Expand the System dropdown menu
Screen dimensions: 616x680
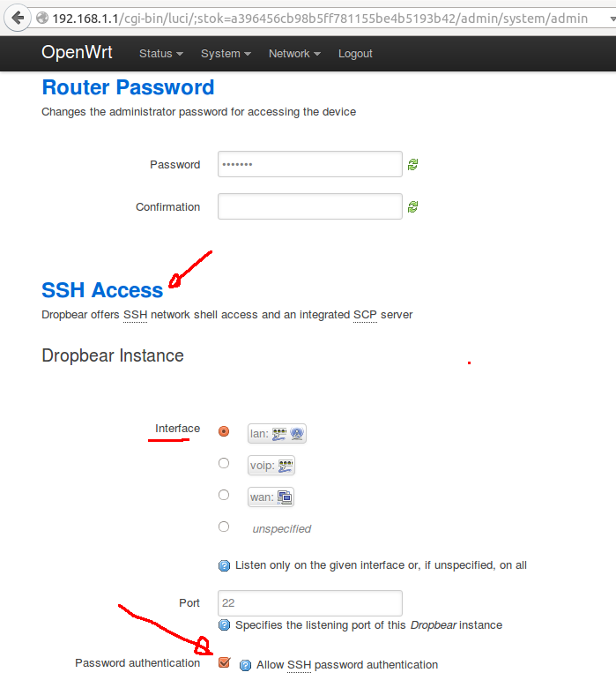click(x=226, y=54)
